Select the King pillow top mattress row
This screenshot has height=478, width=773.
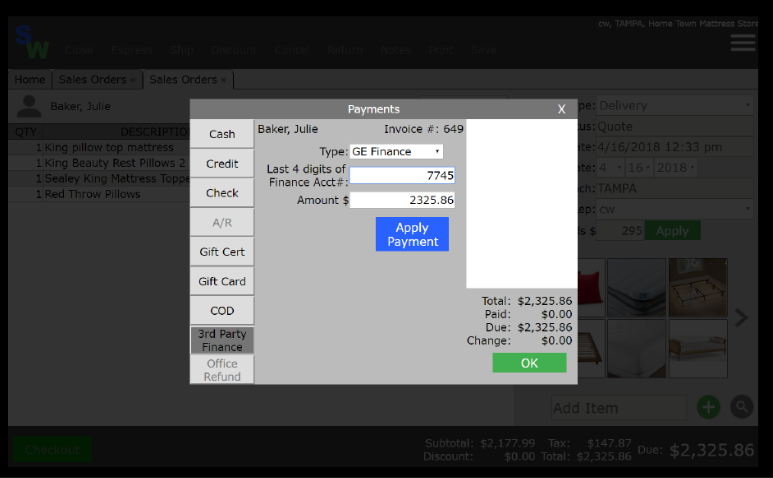99,147
